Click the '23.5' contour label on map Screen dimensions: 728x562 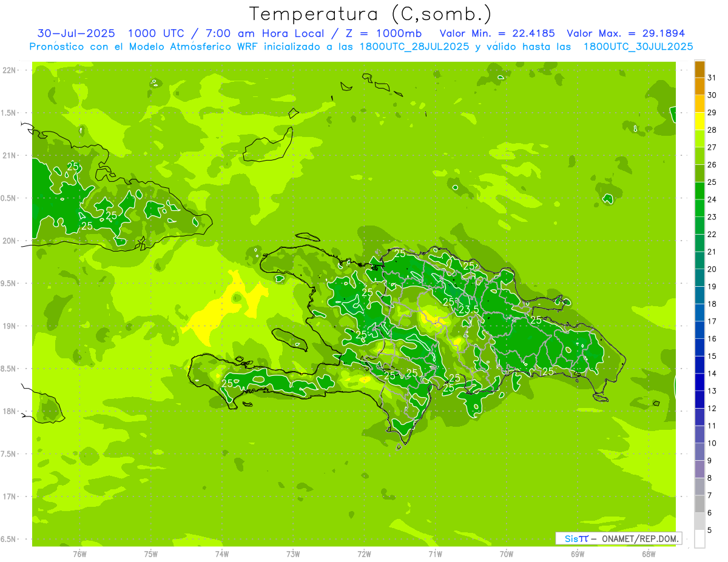(469, 310)
